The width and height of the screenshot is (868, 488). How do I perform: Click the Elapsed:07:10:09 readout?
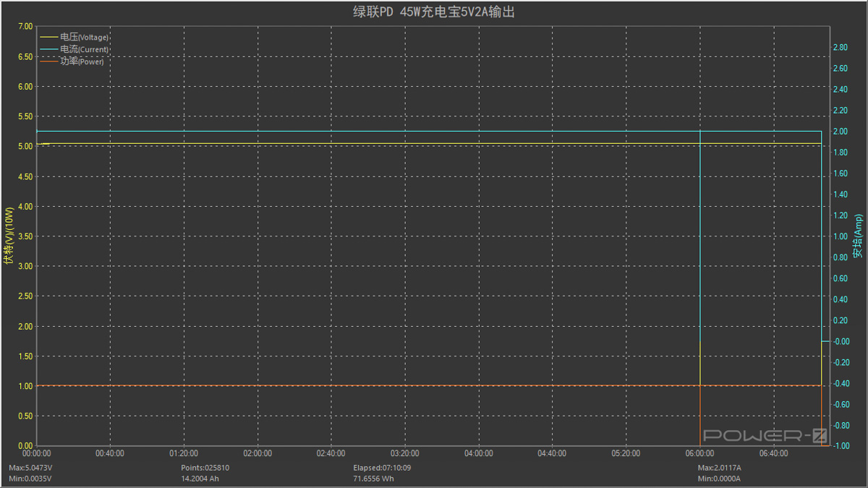pyautogui.click(x=383, y=468)
